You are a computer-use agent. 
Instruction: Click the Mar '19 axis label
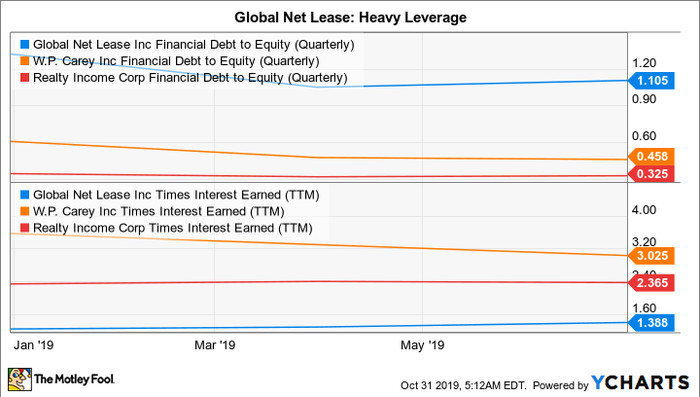coord(215,345)
